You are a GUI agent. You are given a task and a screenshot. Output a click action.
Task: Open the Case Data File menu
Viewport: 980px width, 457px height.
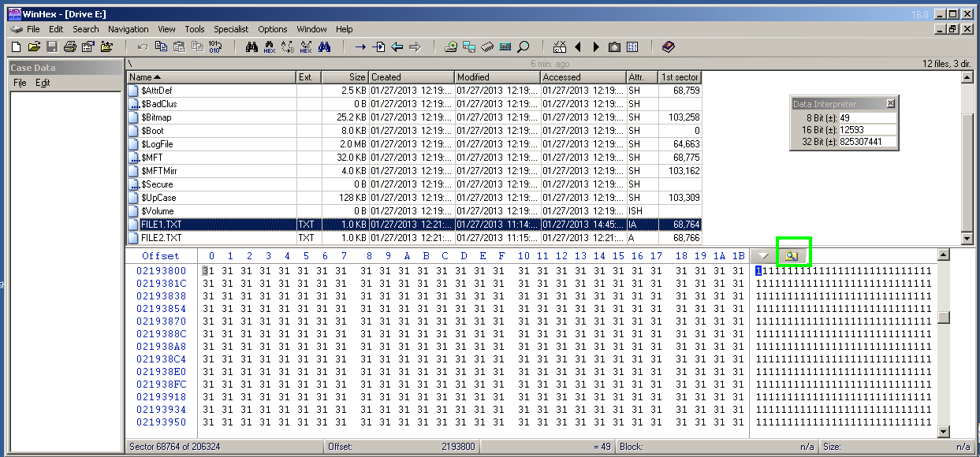point(20,83)
